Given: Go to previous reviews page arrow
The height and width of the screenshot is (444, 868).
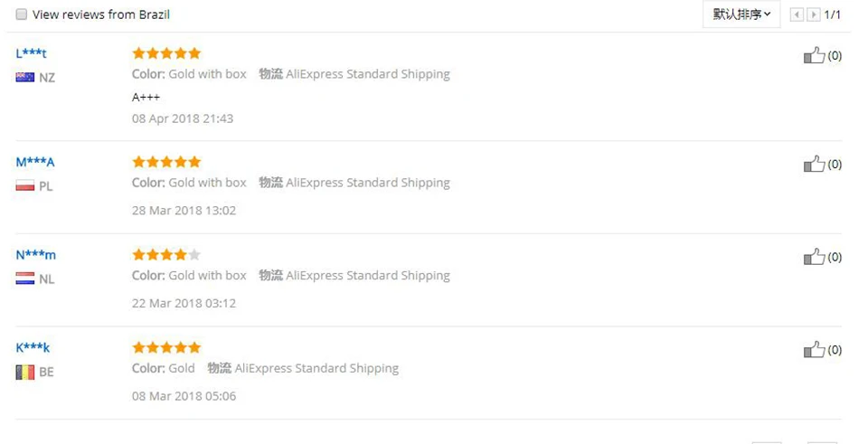Looking at the screenshot, I should point(797,15).
